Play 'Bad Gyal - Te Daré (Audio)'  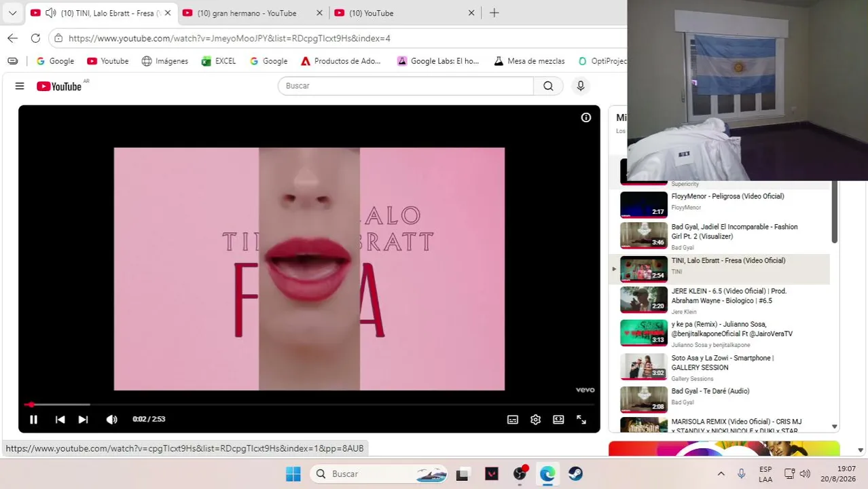(720, 398)
